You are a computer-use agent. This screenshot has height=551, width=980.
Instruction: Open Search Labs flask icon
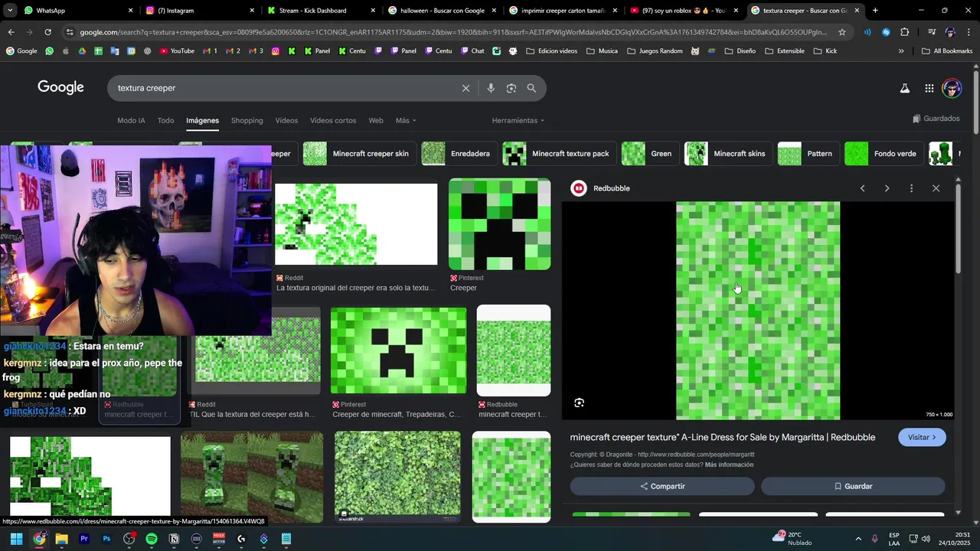[x=904, y=88]
